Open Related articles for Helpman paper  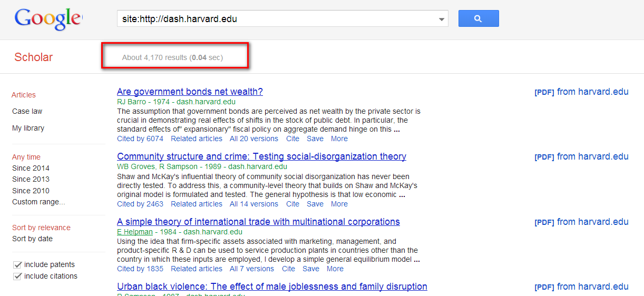(x=197, y=269)
